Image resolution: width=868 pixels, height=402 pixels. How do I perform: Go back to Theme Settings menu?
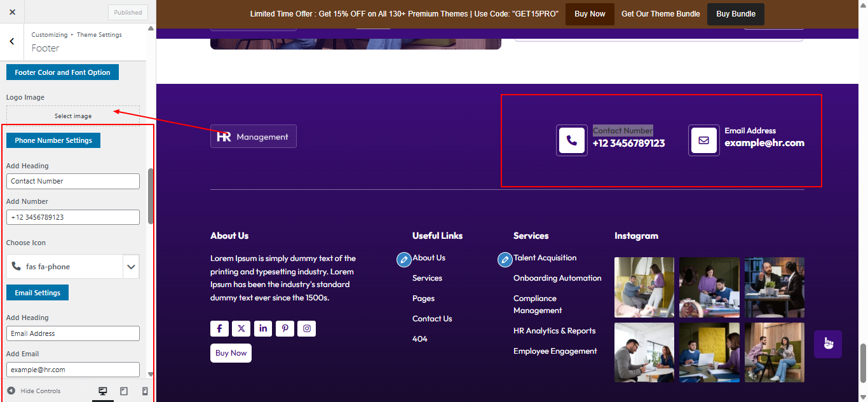[12, 41]
